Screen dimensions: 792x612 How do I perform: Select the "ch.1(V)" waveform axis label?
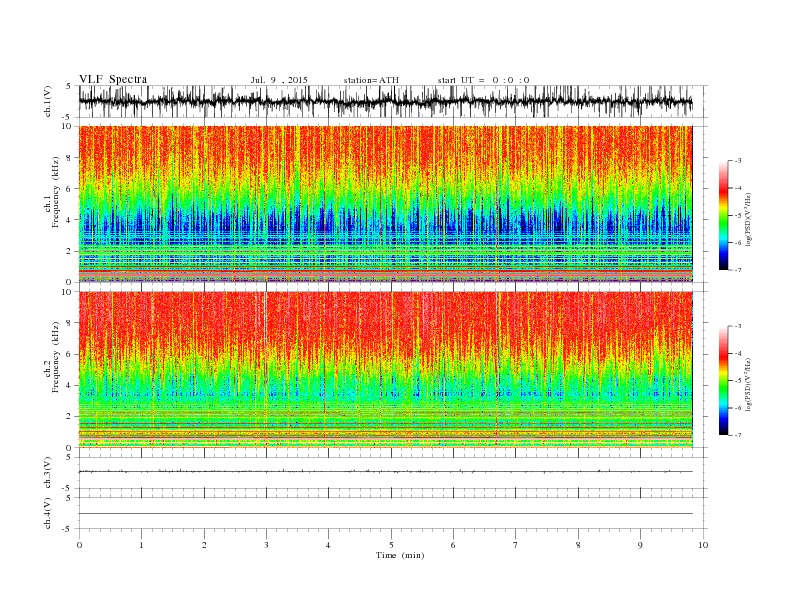point(48,101)
